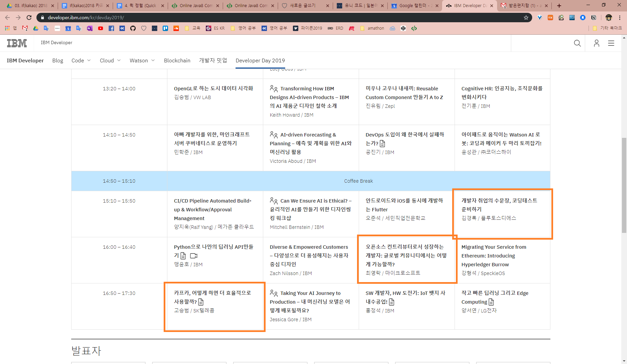
Task: Open the green code-brackets bookmark icon
Action: point(414,28)
